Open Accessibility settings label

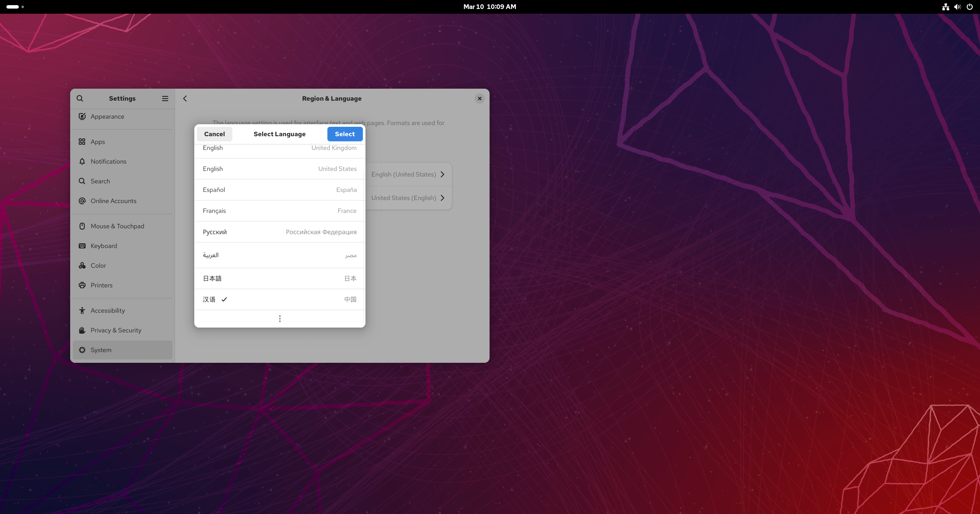click(108, 311)
